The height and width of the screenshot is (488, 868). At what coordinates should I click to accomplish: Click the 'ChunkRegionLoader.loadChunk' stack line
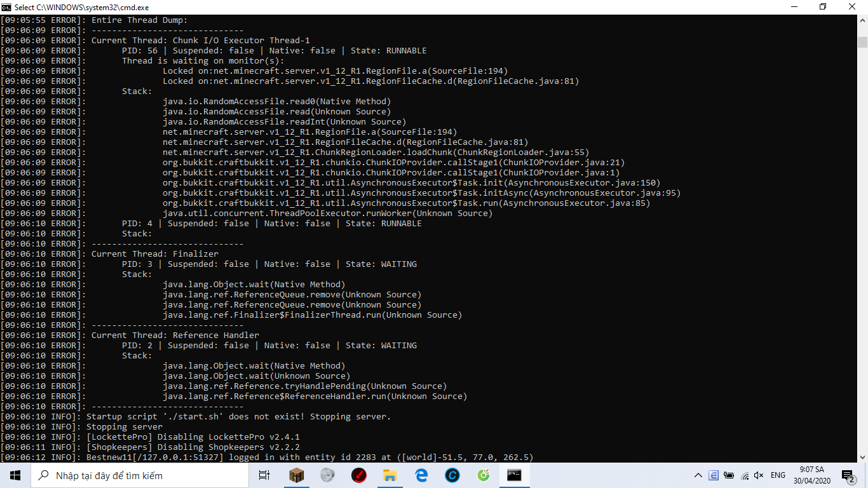(376, 152)
